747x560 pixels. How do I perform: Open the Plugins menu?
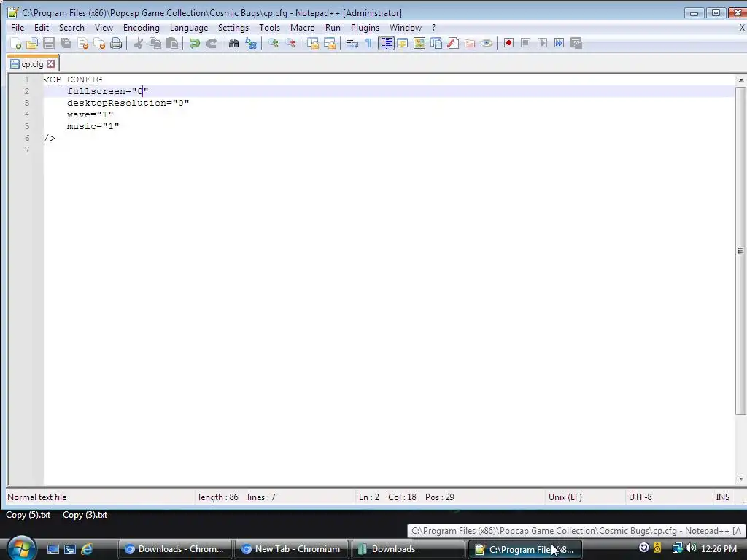[365, 28]
